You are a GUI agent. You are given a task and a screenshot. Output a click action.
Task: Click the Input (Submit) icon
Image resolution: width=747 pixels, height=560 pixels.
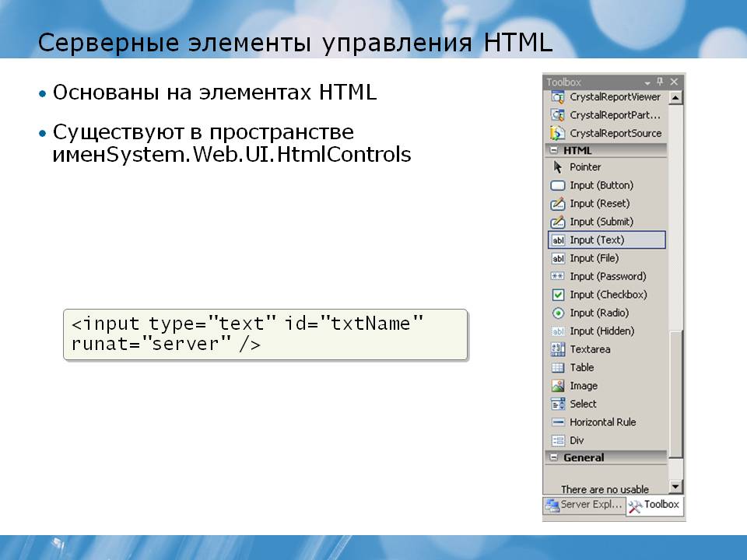coord(557,222)
